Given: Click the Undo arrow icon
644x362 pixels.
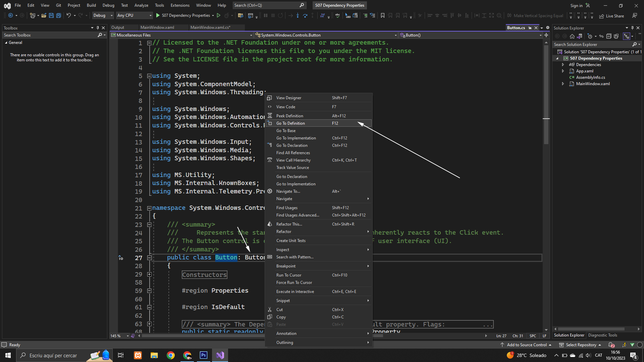Looking at the screenshot, I should [x=68, y=15].
